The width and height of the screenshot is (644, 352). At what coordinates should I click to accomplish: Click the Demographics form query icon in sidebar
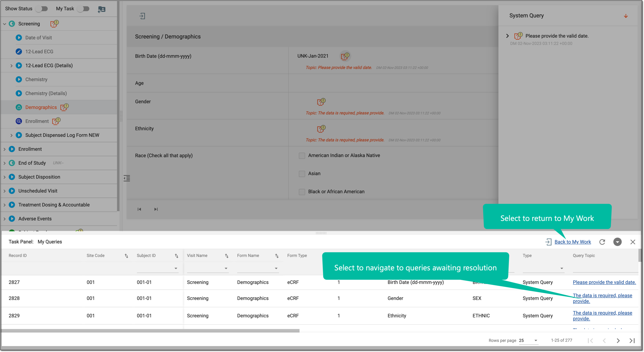64,107
